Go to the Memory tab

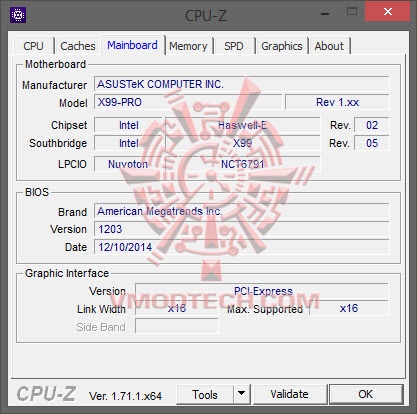click(x=188, y=46)
